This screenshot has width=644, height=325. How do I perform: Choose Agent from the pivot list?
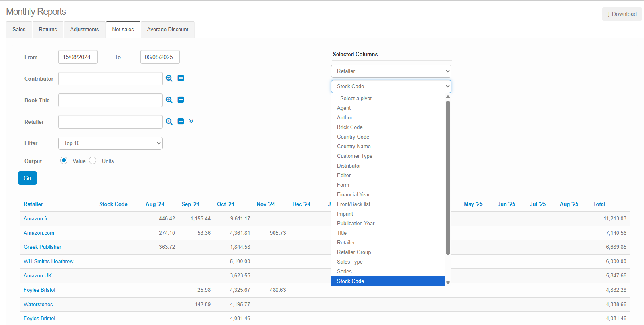click(x=388, y=108)
